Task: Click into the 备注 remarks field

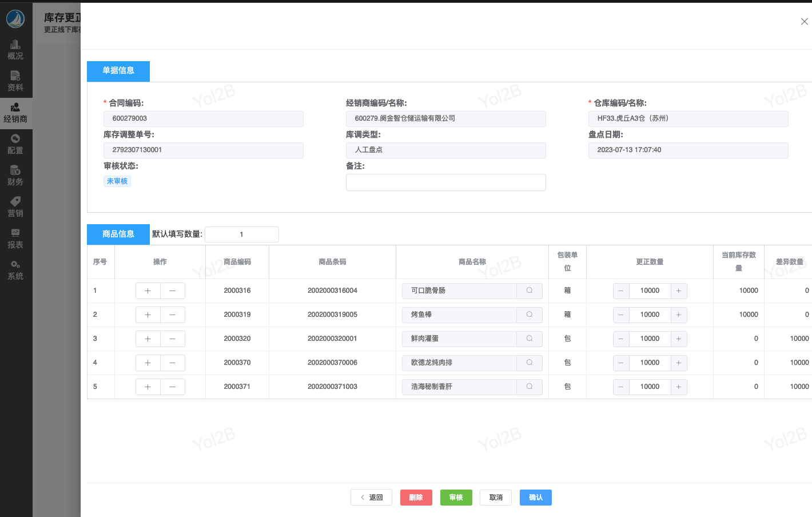Action: point(445,182)
